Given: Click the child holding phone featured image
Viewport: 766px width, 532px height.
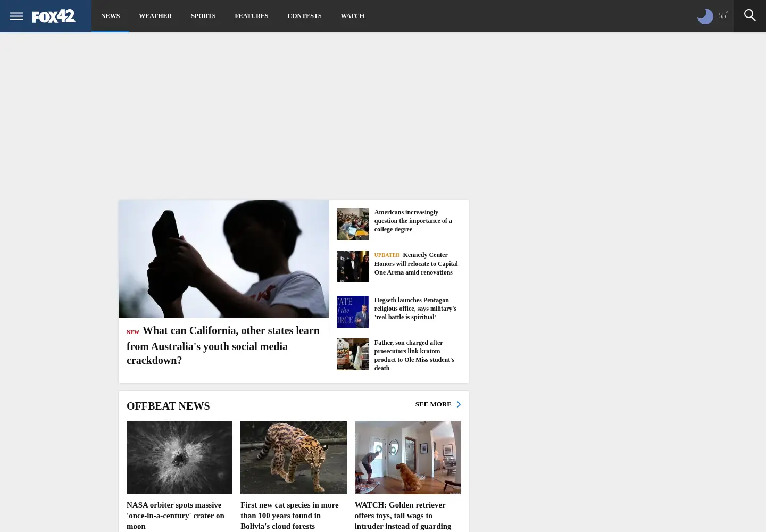Looking at the screenshot, I should coord(223,259).
